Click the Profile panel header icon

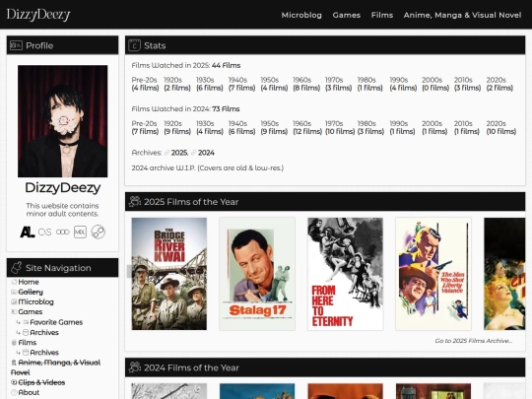click(16, 45)
